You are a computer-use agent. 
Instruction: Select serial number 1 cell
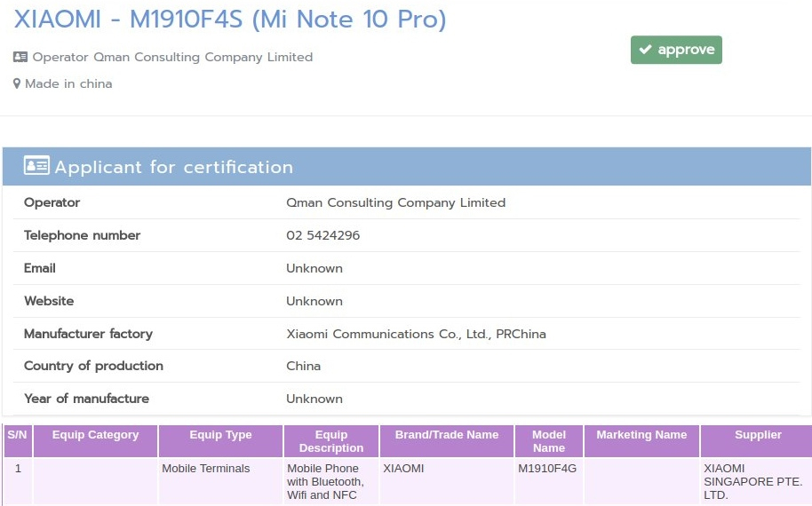tap(18, 481)
